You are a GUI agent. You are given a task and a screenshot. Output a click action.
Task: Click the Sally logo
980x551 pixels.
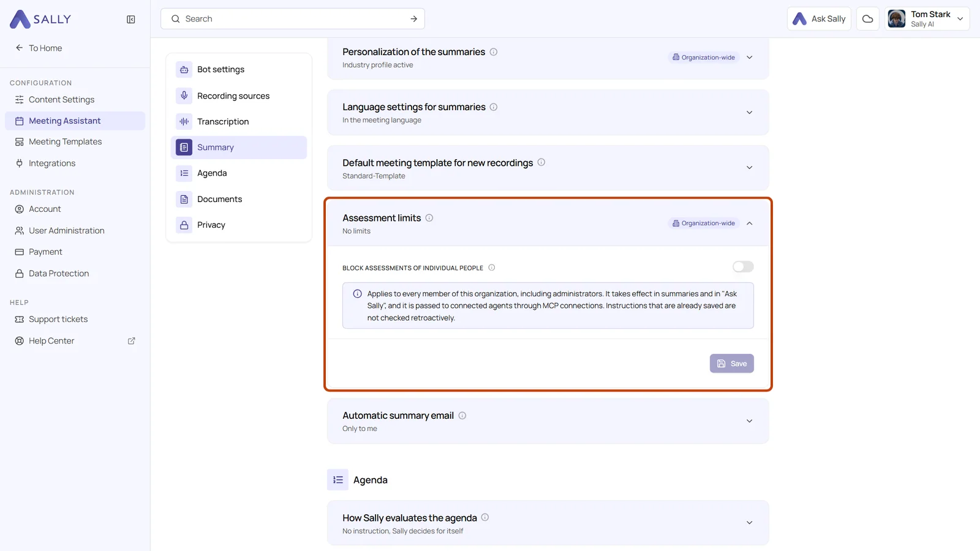tap(40, 19)
